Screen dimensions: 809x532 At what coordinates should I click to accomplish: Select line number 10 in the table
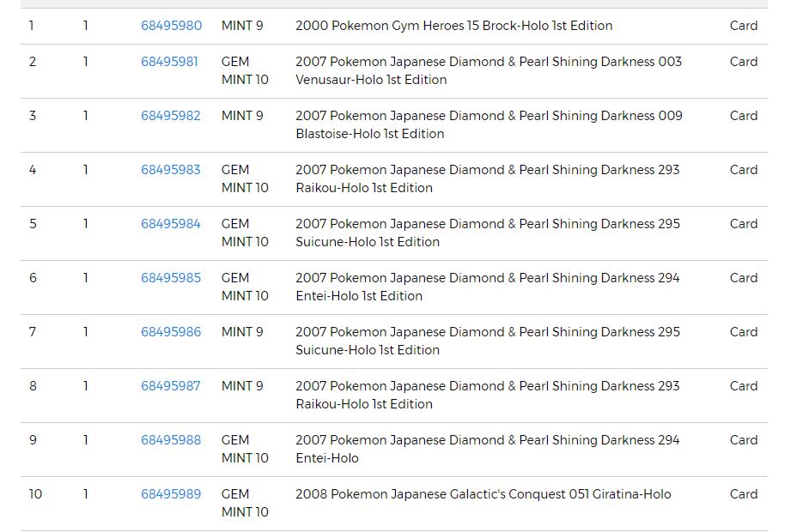tap(35, 494)
